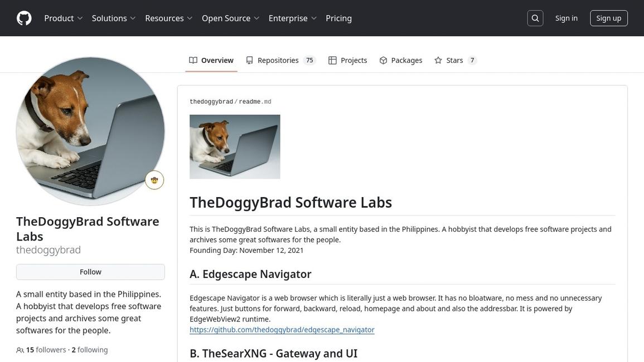Open the Open Source dropdown
This screenshot has height=362, width=644.
[x=230, y=18]
